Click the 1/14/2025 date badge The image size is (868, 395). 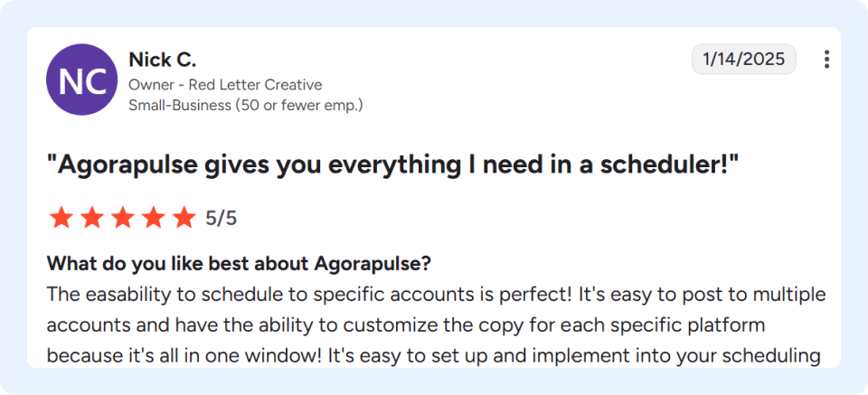click(x=744, y=59)
